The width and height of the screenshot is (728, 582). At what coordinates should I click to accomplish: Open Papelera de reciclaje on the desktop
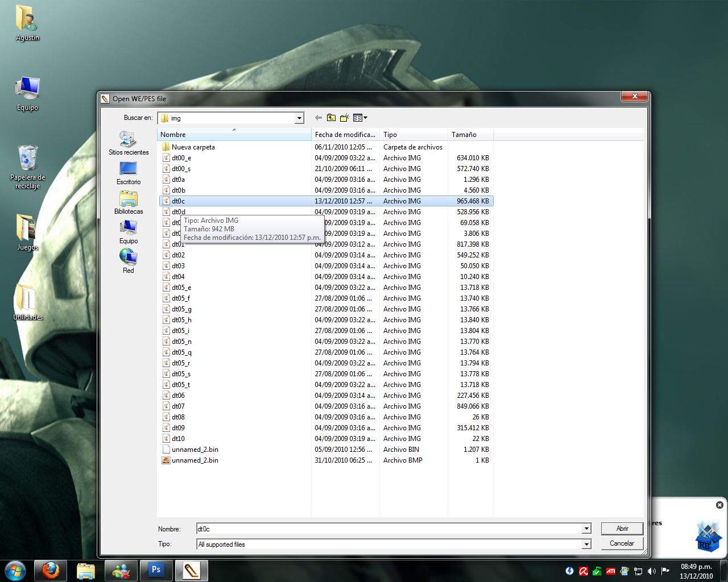click(27, 167)
